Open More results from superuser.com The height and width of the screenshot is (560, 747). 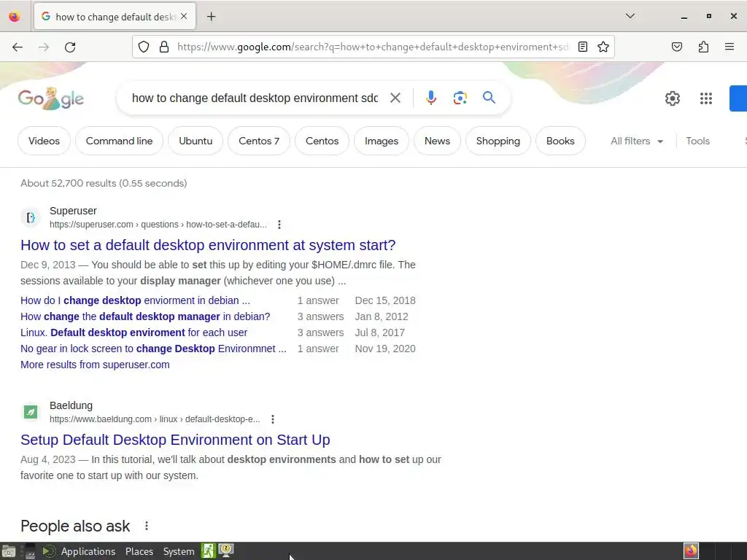pos(95,365)
